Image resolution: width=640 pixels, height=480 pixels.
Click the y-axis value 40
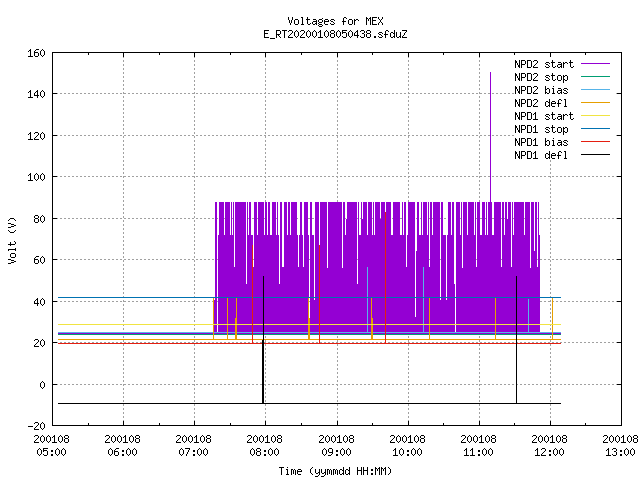click(40, 302)
